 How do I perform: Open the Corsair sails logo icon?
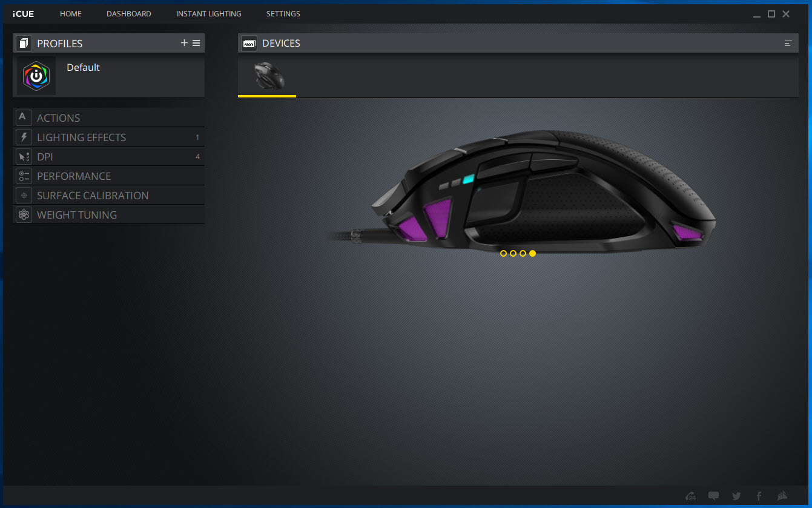click(782, 496)
